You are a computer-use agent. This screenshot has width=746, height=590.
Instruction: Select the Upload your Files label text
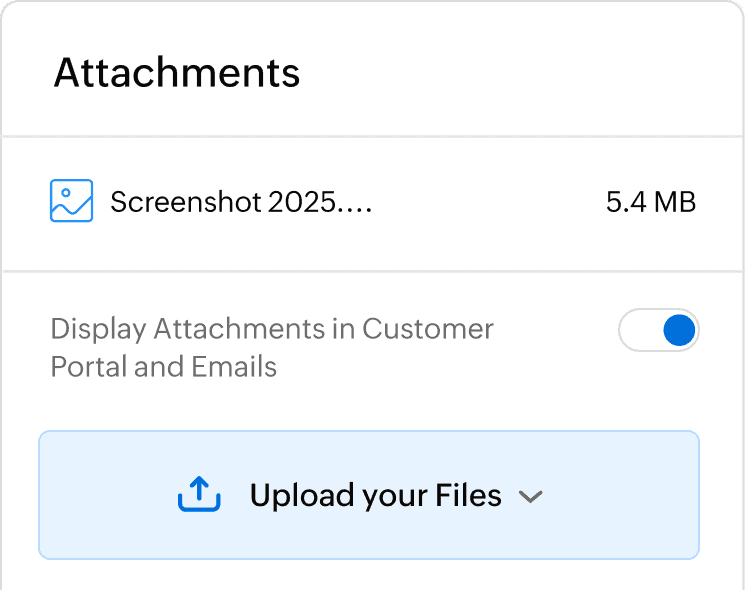[375, 495]
